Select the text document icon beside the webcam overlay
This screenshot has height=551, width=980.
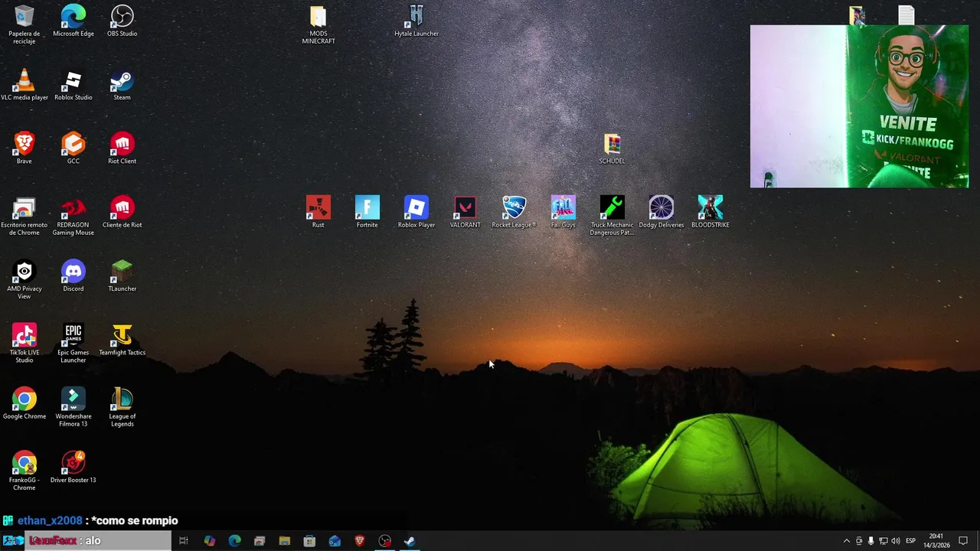(906, 15)
